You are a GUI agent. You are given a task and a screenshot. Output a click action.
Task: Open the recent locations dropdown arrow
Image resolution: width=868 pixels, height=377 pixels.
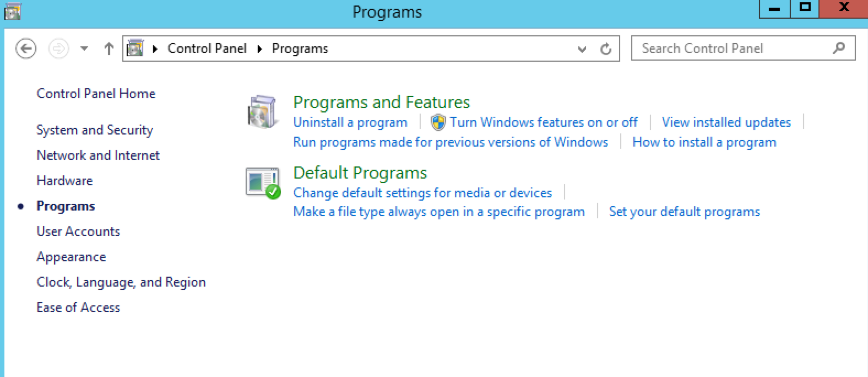click(x=84, y=49)
